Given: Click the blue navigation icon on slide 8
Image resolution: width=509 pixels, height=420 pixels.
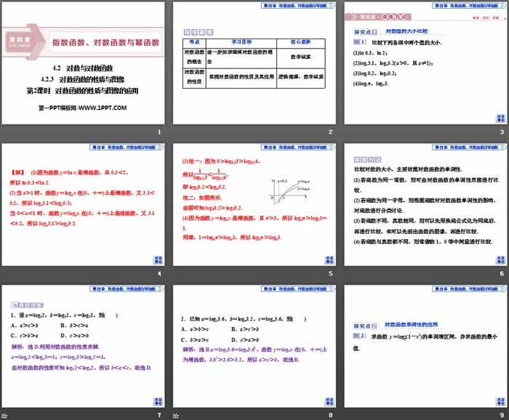Looking at the screenshot, I should [329, 402].
